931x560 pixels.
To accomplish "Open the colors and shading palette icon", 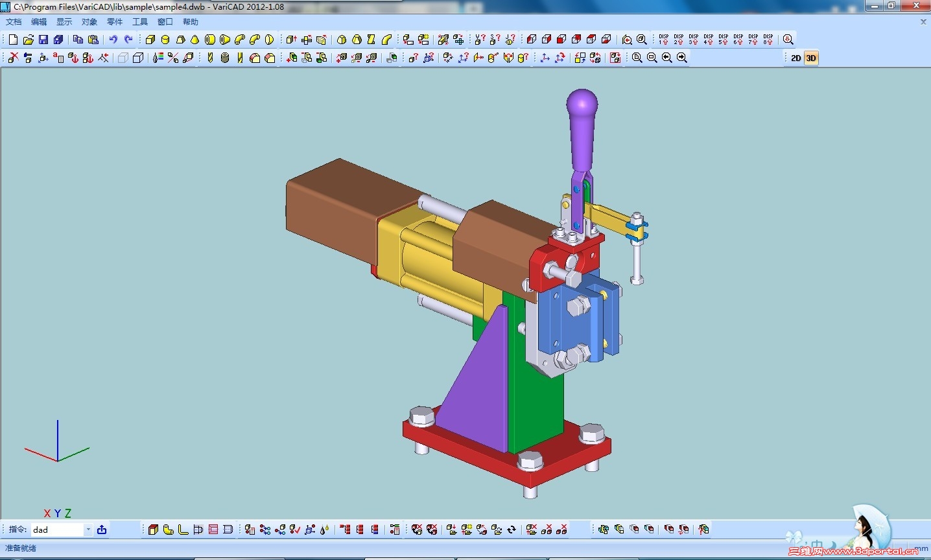I will 158,58.
